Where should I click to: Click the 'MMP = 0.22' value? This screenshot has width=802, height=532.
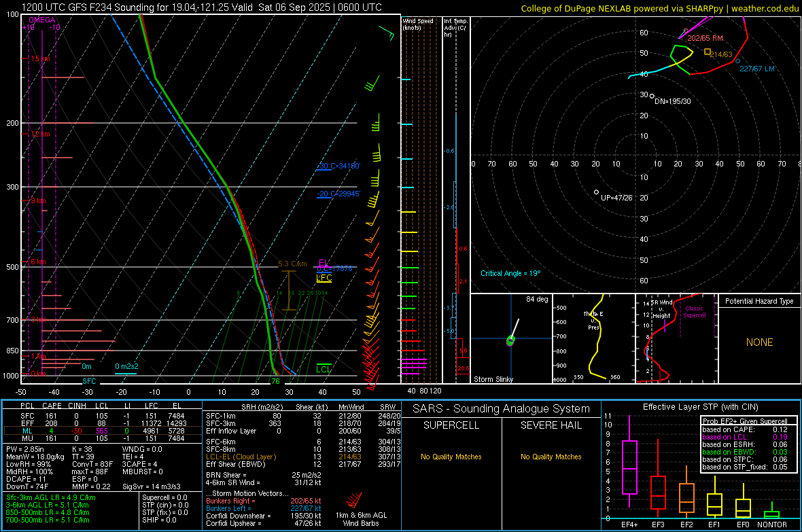(92, 486)
